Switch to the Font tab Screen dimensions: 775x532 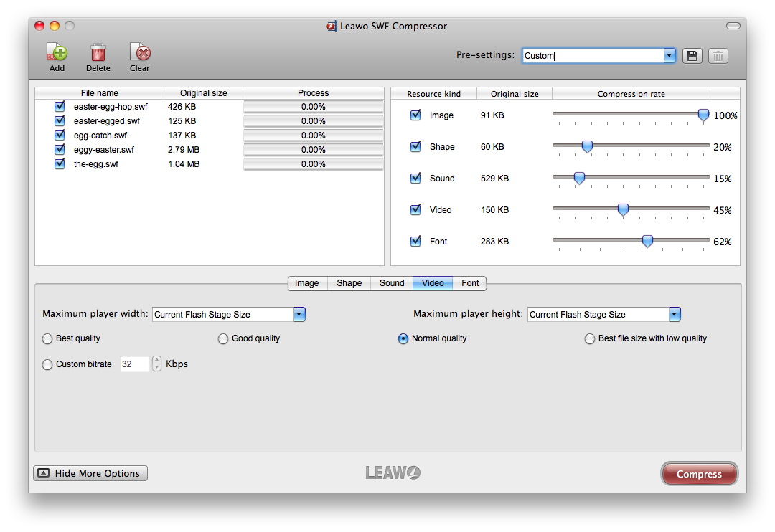pyautogui.click(x=470, y=283)
